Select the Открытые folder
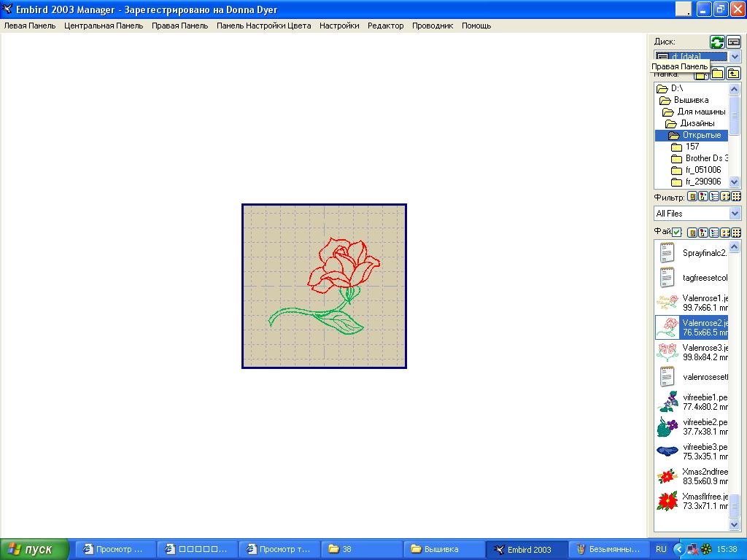This screenshot has height=560, width=747. click(692, 135)
